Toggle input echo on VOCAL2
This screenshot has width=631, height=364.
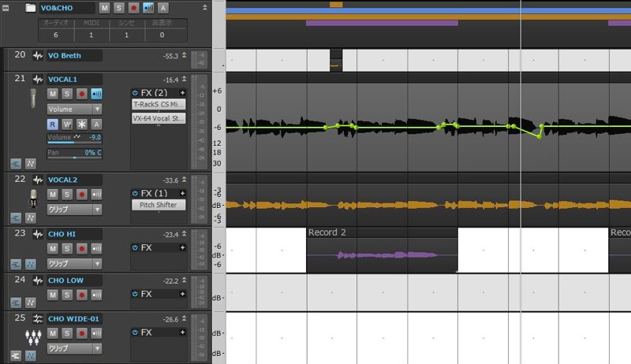tap(96, 195)
